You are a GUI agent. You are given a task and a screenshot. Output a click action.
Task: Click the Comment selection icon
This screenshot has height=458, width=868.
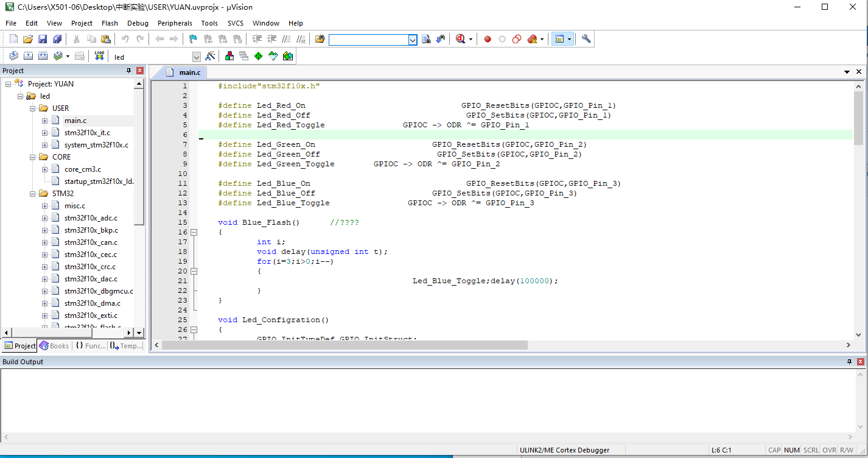pyautogui.click(x=286, y=39)
